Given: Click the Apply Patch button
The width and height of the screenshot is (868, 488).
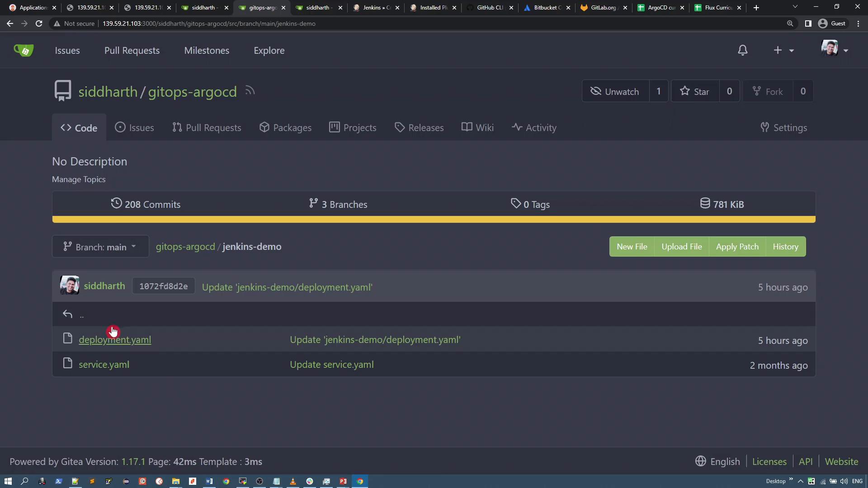Looking at the screenshot, I should tap(737, 247).
